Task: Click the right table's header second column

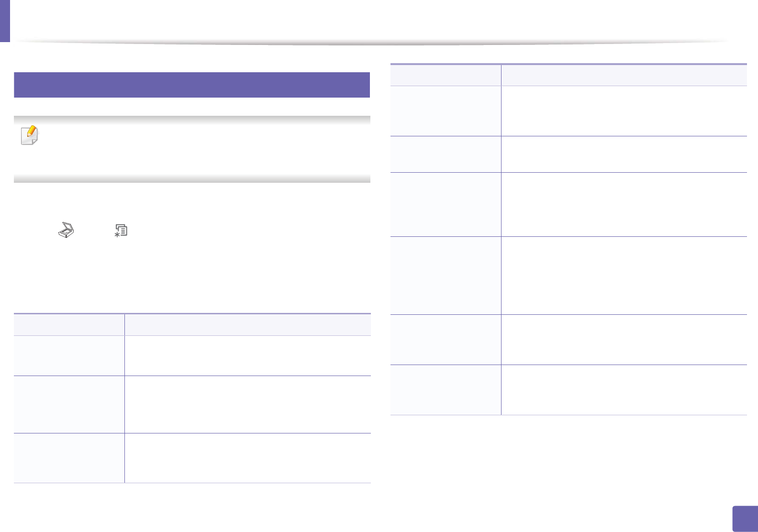Action: tap(624, 75)
